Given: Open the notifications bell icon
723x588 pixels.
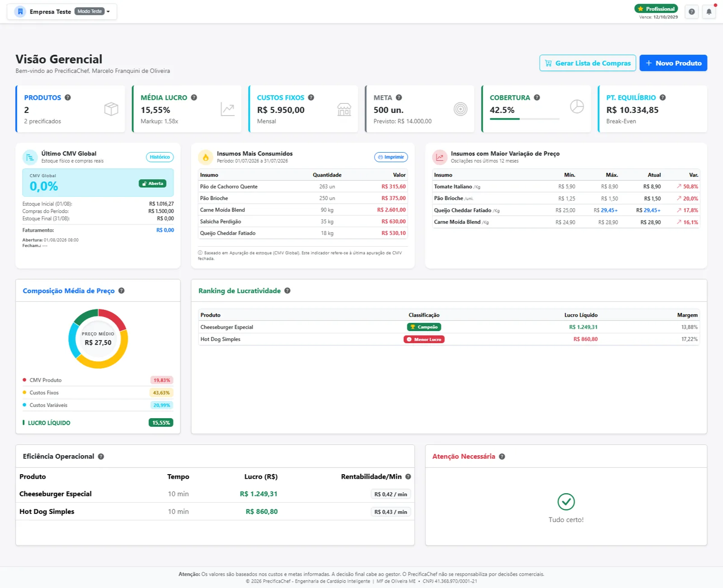Looking at the screenshot, I should coord(709,12).
